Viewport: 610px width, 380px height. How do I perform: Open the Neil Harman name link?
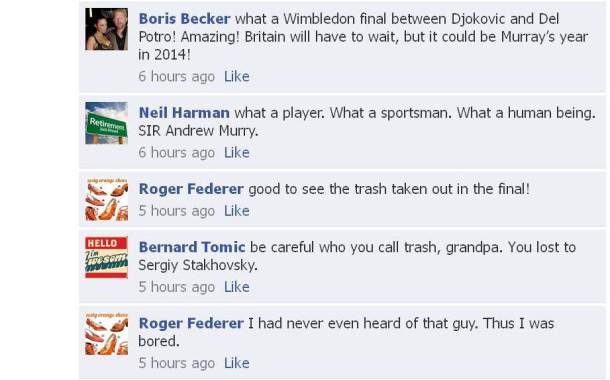[x=184, y=113]
